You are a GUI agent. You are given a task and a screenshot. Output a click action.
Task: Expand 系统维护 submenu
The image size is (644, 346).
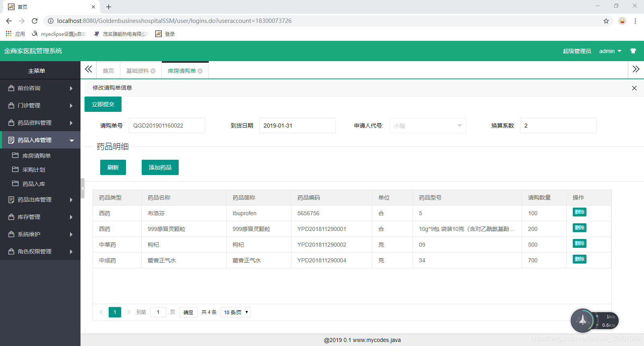(x=71, y=235)
